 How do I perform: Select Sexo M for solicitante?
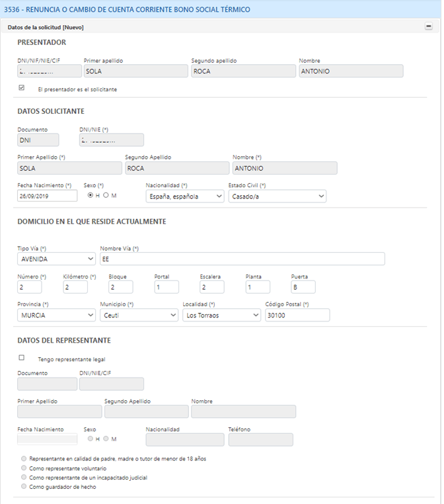click(x=106, y=196)
